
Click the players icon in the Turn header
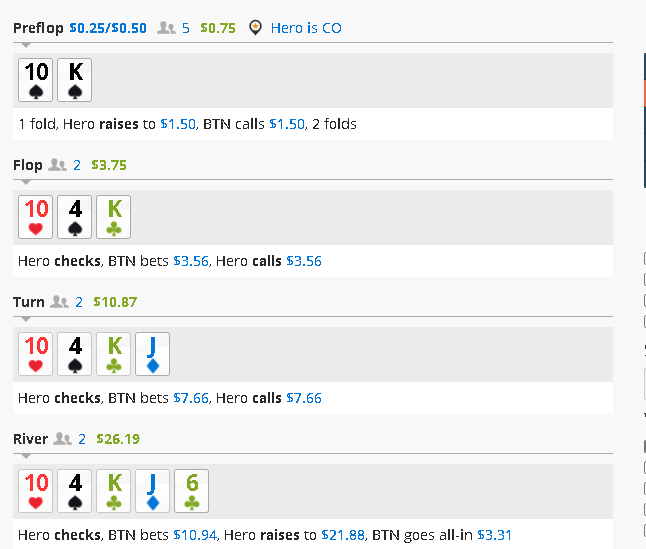click(x=59, y=301)
